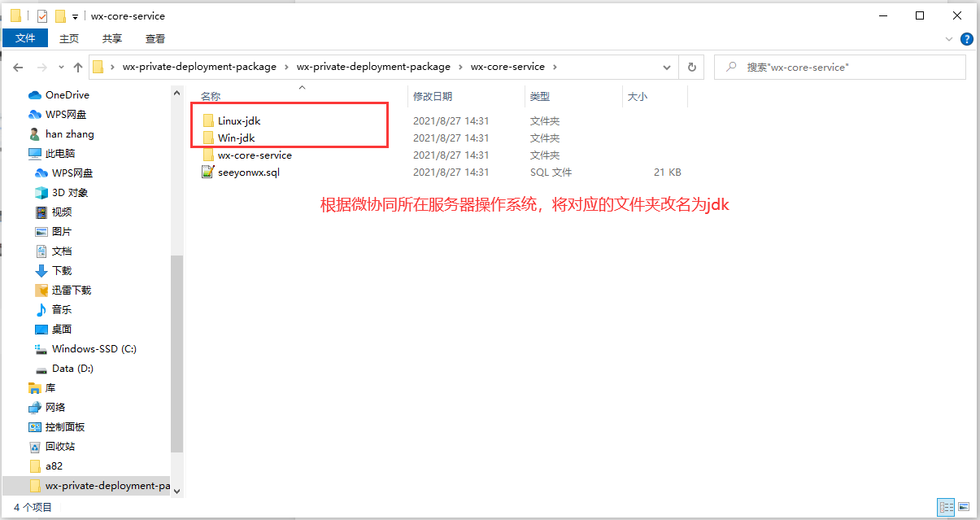Select 库 in navigation pane
This screenshot has width=980, height=520.
click(x=50, y=387)
